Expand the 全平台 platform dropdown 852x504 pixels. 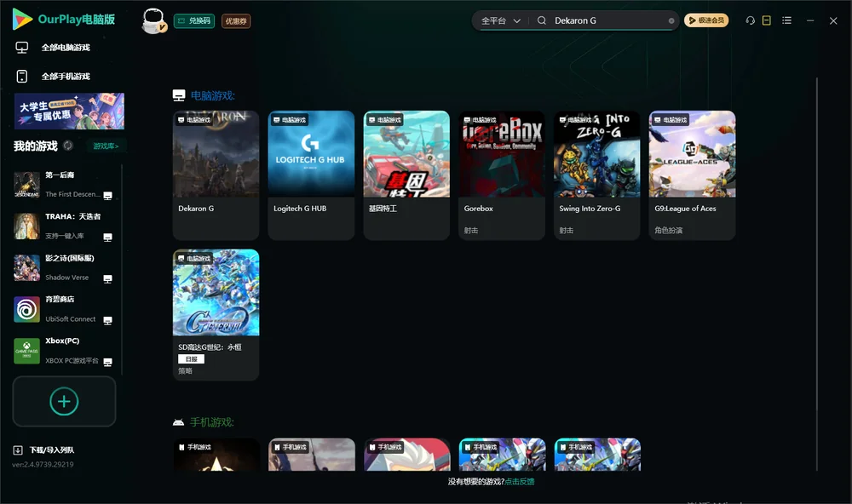[500, 20]
